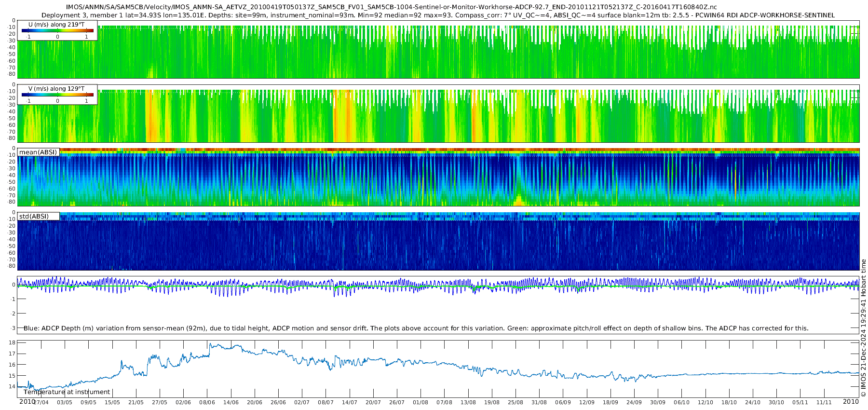The width and height of the screenshot is (868, 410).
Task: Click the U velocity colorbar legend
Action: 57,31
